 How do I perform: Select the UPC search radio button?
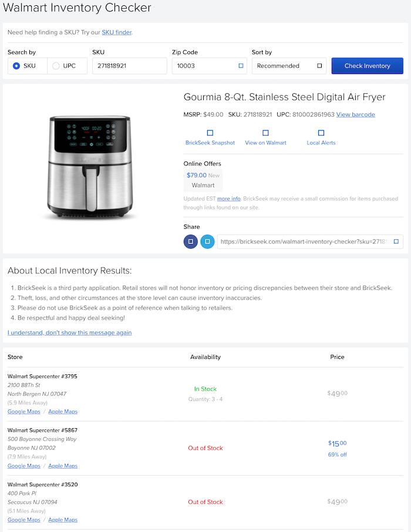tap(56, 66)
